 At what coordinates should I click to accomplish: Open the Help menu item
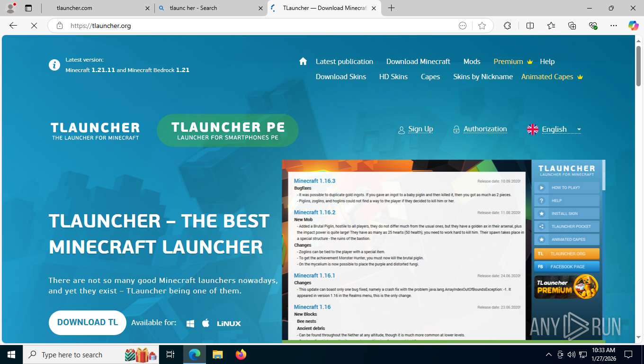coord(547,62)
